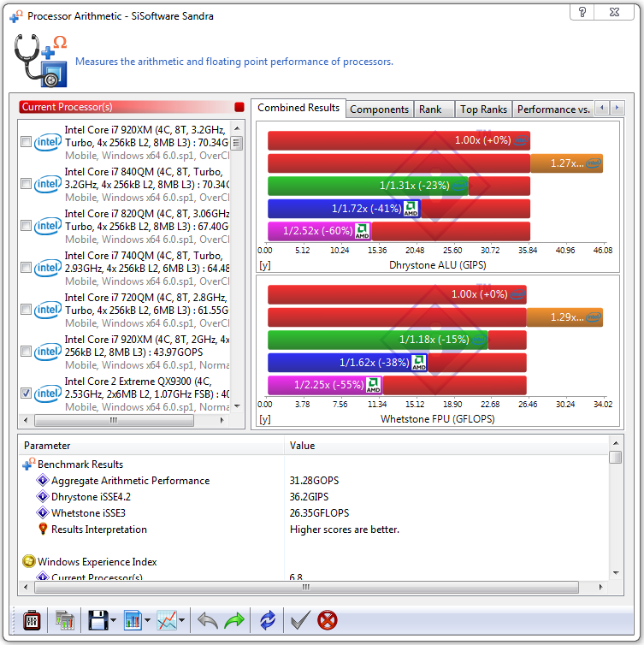The height and width of the screenshot is (645, 644).
Task: Click the magenta 1/2.52x Dhrystone bar
Action: pyautogui.click(x=320, y=231)
